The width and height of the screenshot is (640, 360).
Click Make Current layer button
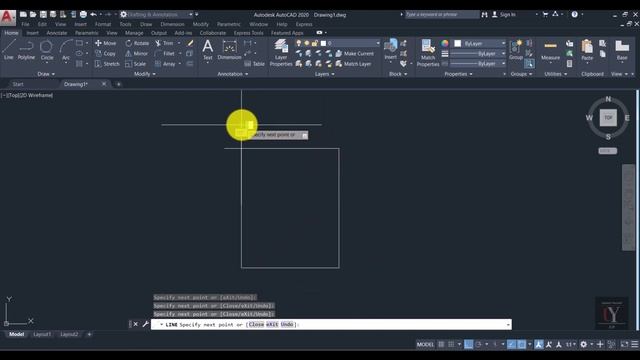354,53
